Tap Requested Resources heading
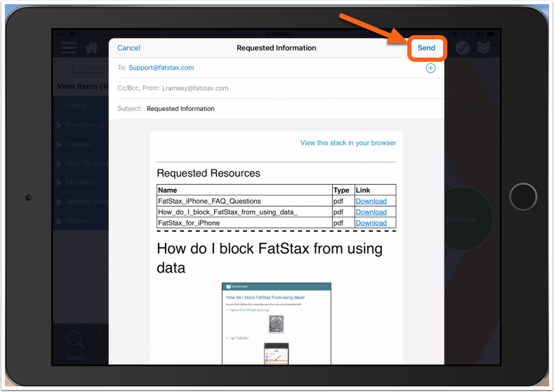 click(209, 174)
